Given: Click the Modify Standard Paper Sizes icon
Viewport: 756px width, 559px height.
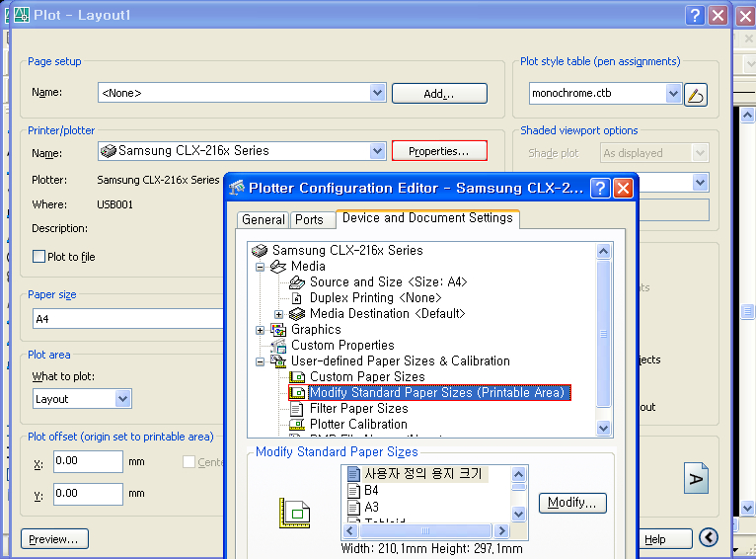Looking at the screenshot, I should click(297, 393).
